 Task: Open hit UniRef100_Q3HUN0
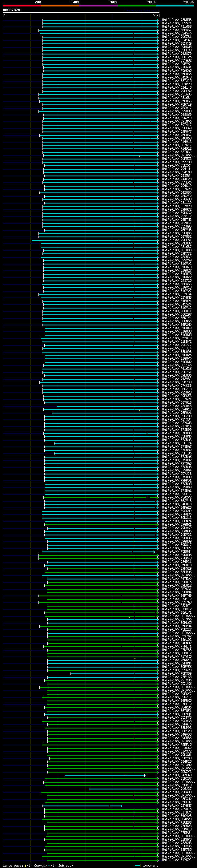[177, 436]
